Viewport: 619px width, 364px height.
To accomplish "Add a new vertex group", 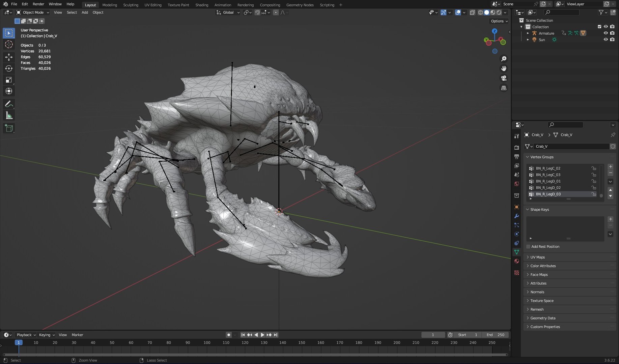I will [x=610, y=166].
